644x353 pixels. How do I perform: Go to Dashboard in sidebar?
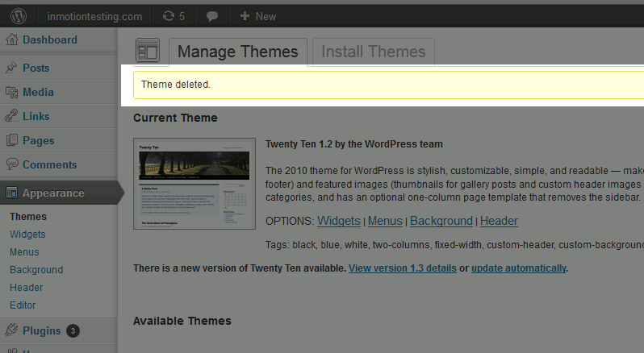(x=50, y=39)
